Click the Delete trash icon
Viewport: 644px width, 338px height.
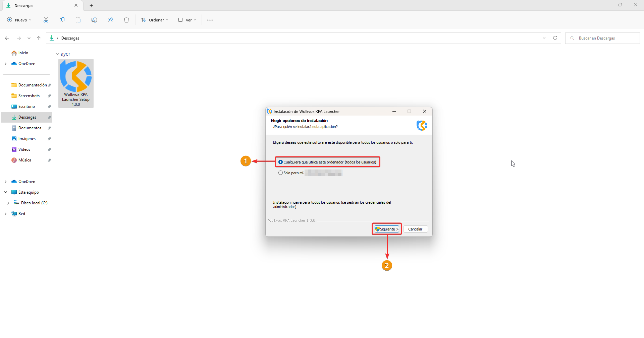coord(126,20)
